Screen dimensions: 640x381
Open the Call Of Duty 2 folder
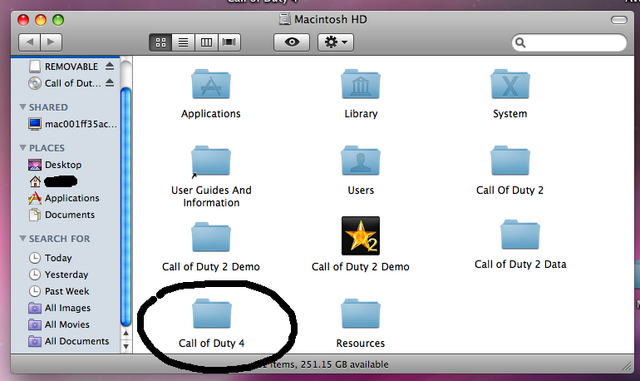click(x=510, y=161)
